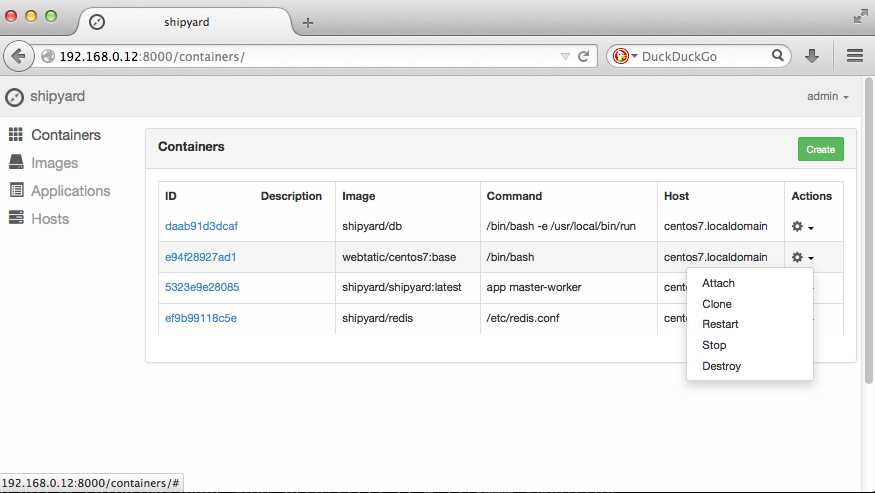Click the shipyard compass logo icon

[15, 97]
